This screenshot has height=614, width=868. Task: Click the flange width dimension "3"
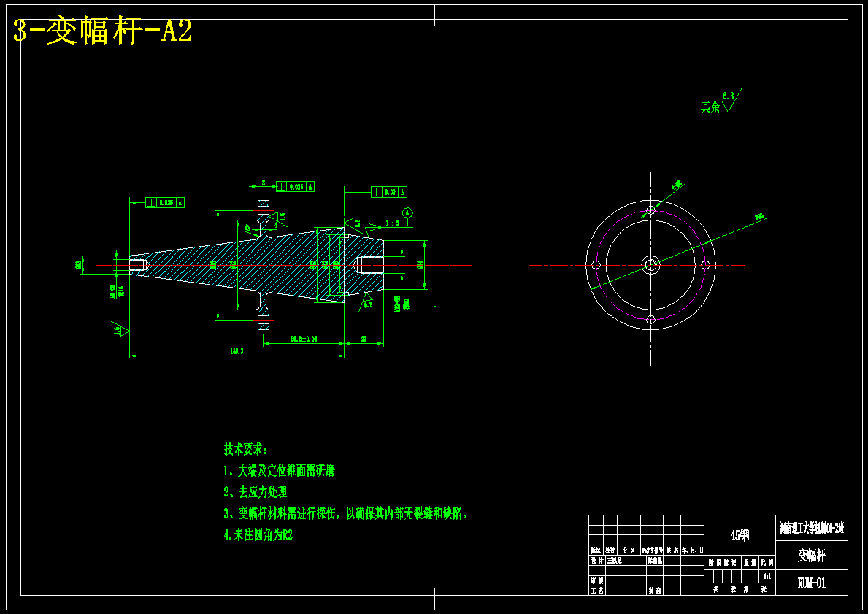264,182
